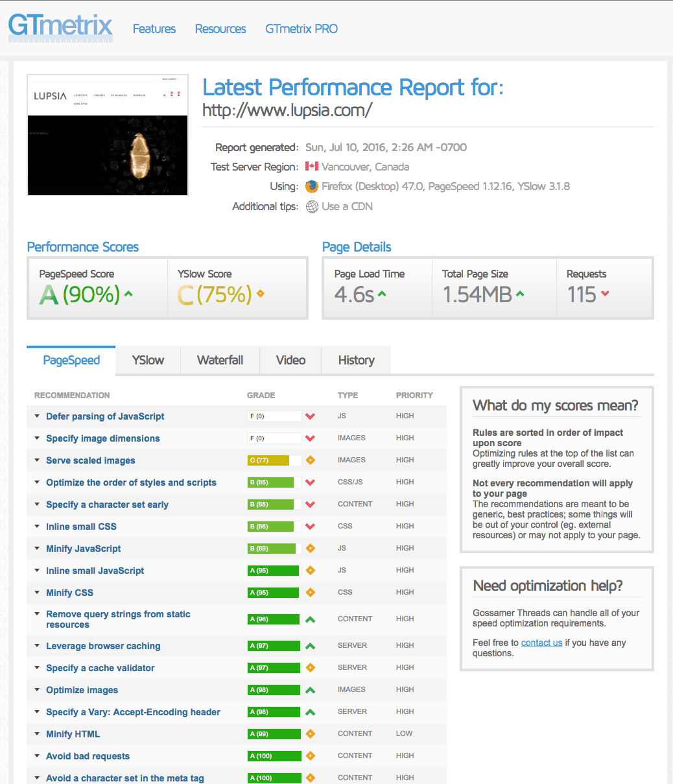The image size is (673, 784).
Task: Click orange diamond in Minify HTML row
Action: [310, 734]
